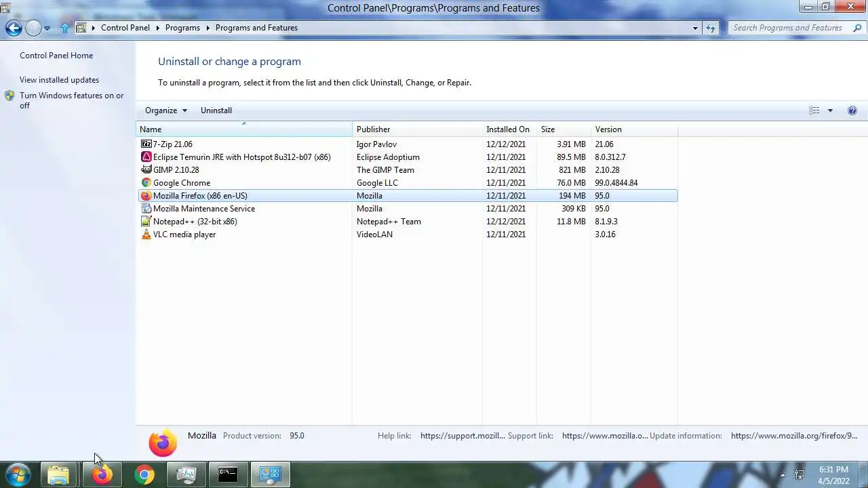Sort the list by Publisher column
Viewport: 868px width, 488px height.
417,129
